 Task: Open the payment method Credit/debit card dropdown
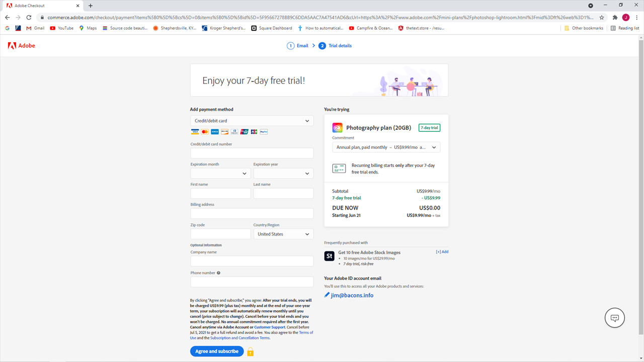click(x=252, y=121)
